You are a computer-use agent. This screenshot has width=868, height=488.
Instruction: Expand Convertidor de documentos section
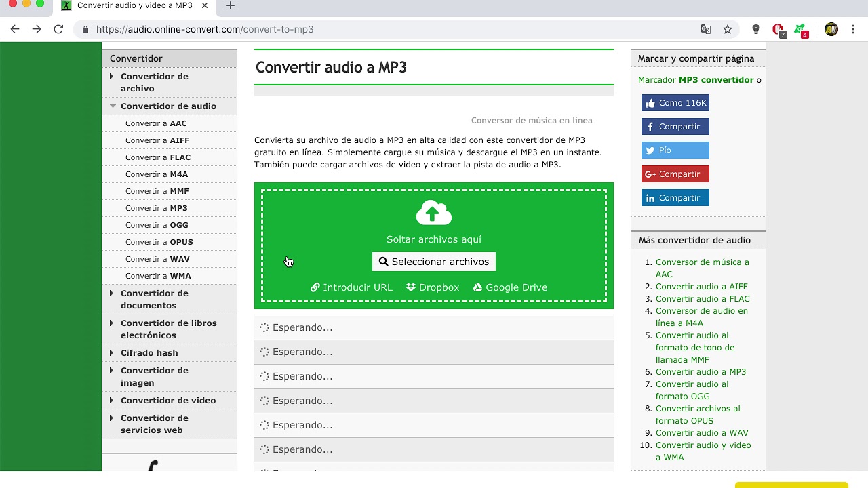click(170, 299)
